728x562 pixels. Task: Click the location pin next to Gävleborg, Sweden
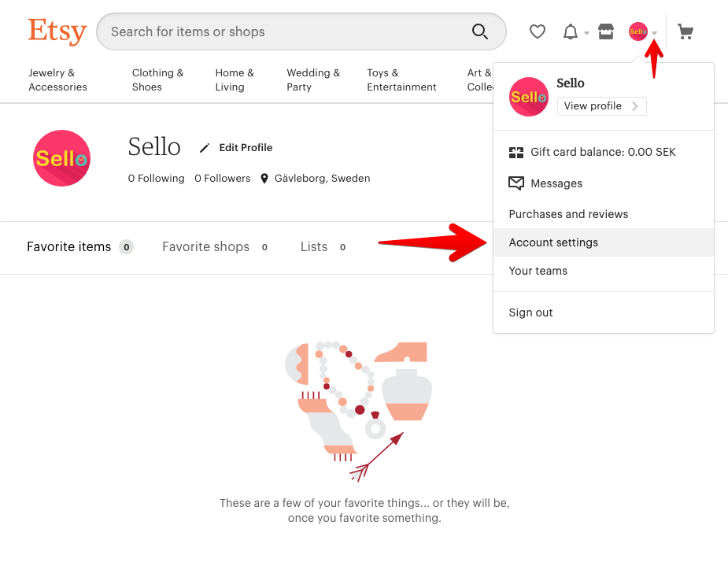point(265,178)
